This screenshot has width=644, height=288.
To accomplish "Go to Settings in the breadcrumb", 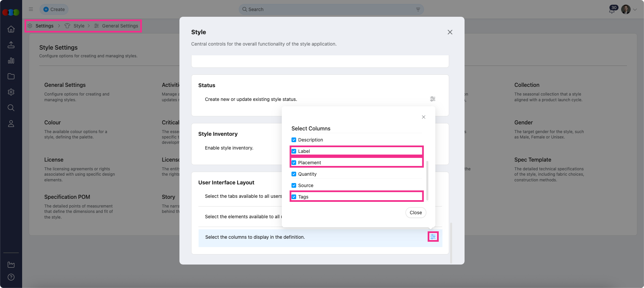I will point(44,26).
